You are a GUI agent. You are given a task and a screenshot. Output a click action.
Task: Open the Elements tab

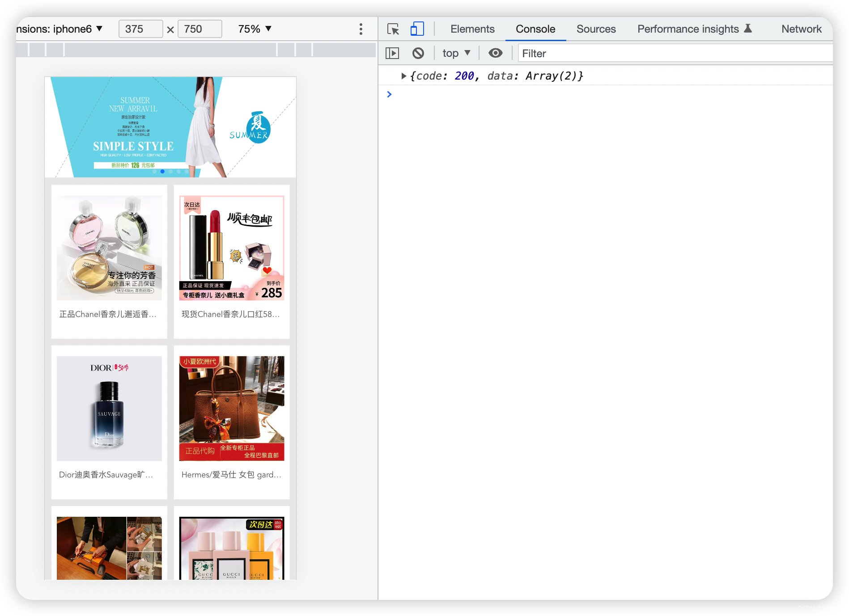pos(472,29)
